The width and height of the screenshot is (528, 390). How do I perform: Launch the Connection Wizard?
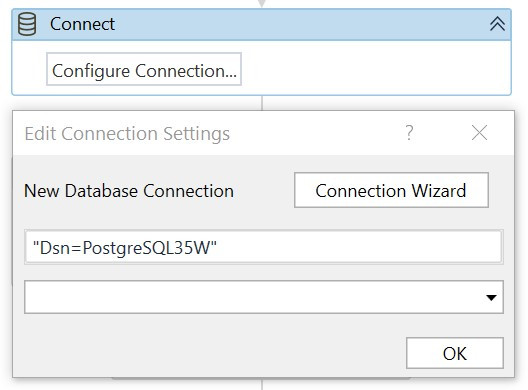coord(391,190)
